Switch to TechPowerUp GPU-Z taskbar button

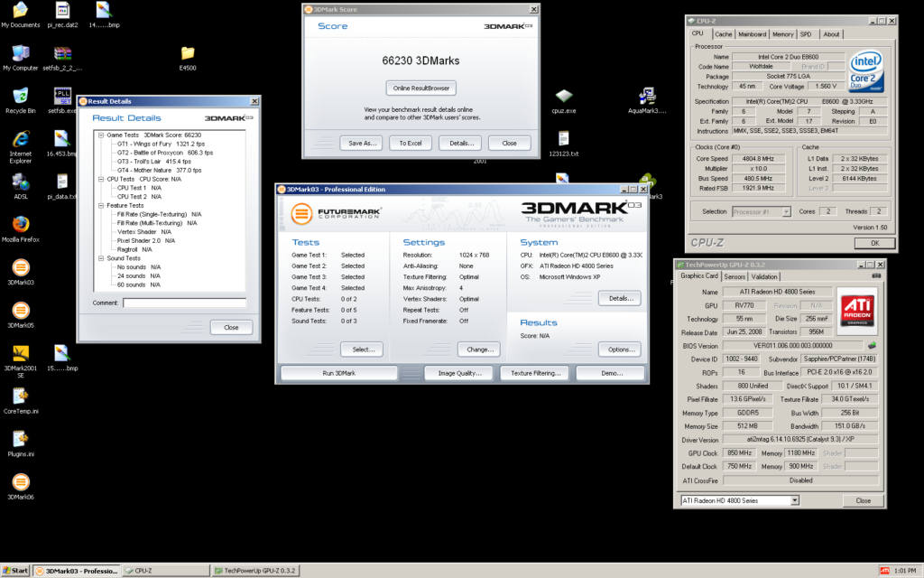click(x=255, y=571)
